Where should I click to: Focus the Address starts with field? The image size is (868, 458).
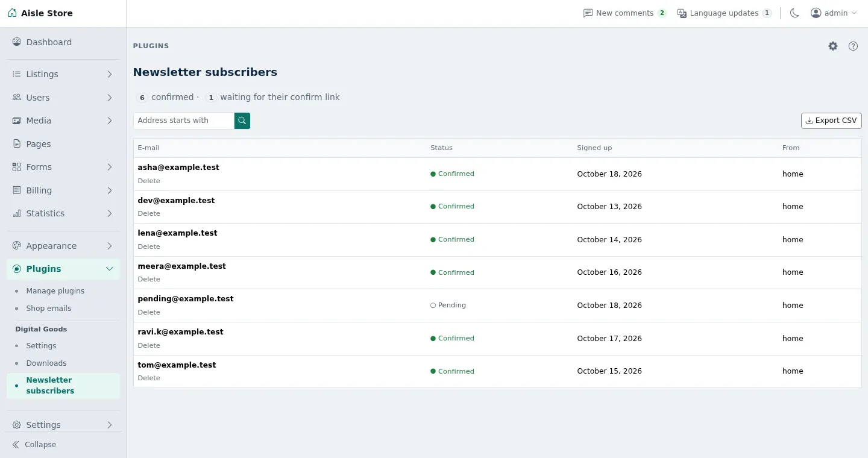184,121
